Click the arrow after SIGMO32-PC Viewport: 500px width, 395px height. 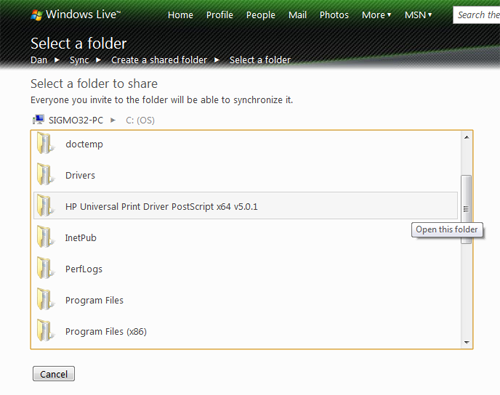coord(113,120)
